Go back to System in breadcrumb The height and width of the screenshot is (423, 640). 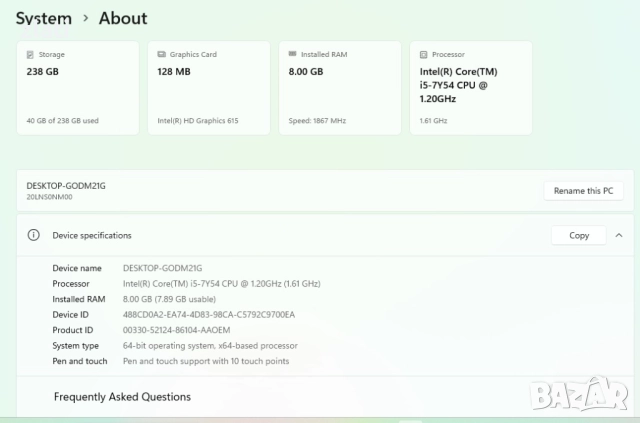43,18
